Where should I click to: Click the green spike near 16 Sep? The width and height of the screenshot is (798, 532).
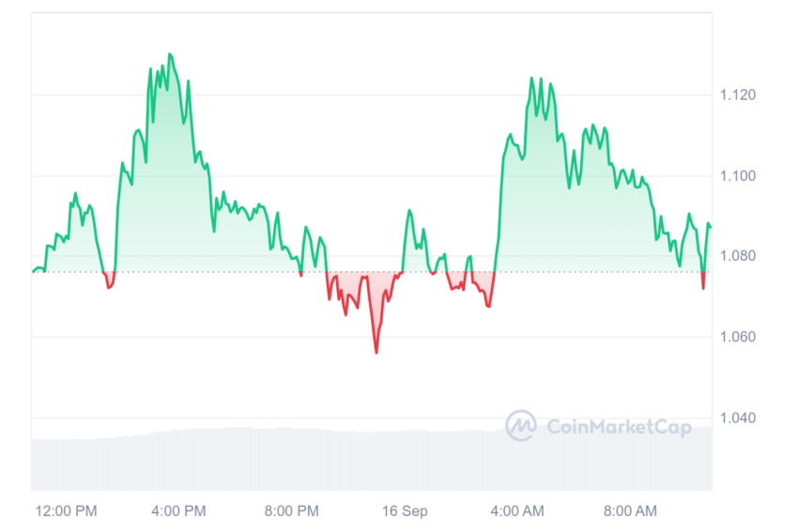(409, 210)
